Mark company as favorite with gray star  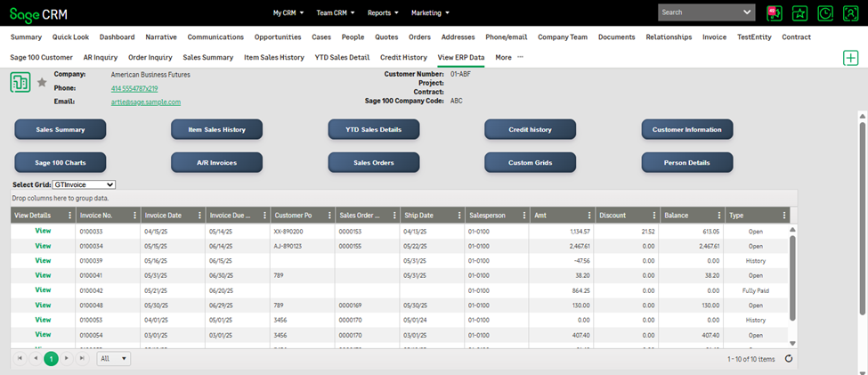(42, 83)
